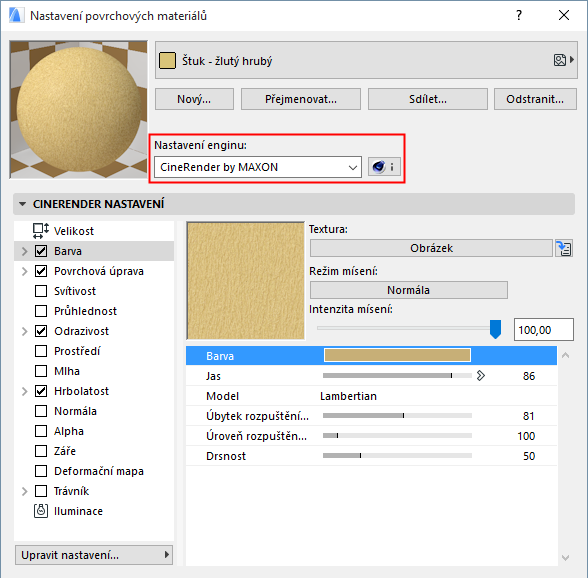Expand the Barva channel arrow
588x578 pixels.
point(25,251)
